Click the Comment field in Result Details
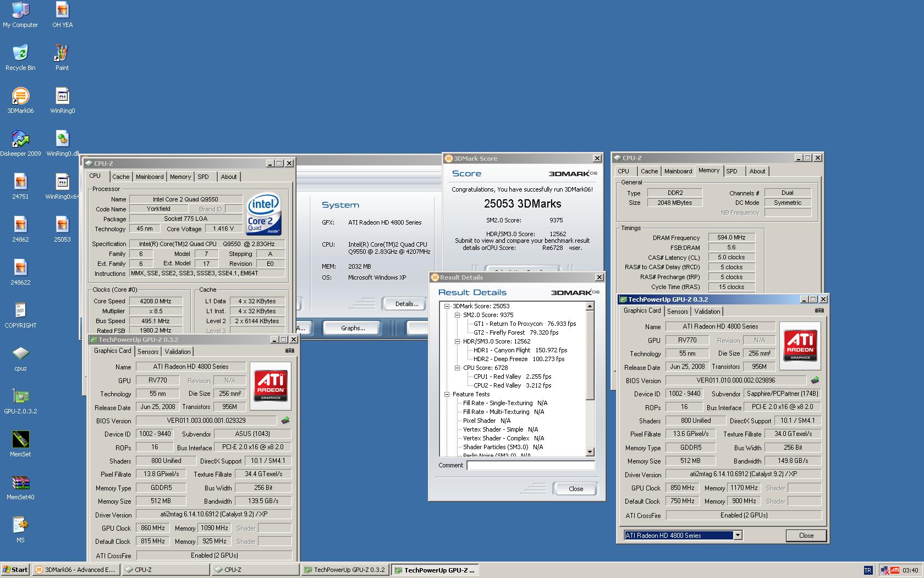The height and width of the screenshot is (578, 924). coord(530,466)
